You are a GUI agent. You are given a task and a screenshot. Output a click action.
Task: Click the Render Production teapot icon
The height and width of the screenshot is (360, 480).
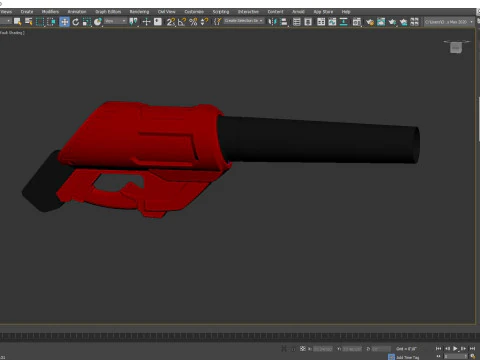392,22
